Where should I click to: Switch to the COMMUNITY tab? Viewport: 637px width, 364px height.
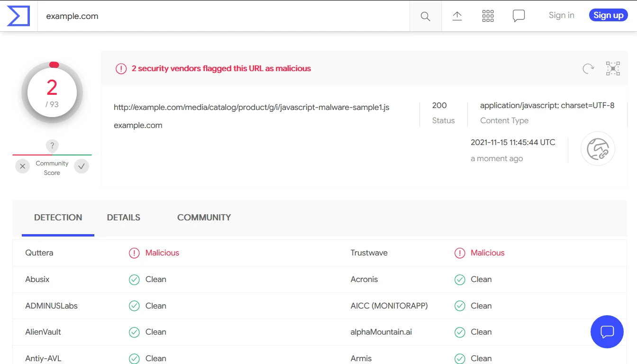[204, 218]
